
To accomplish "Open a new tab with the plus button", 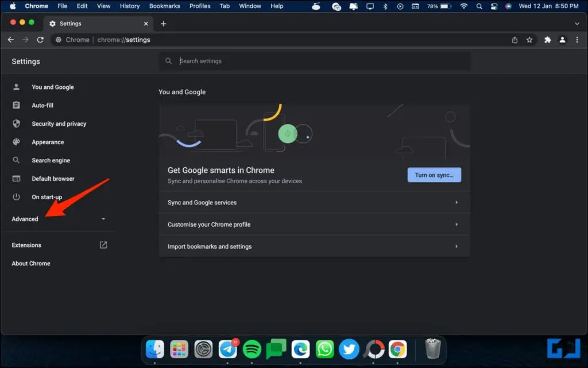I will [x=163, y=24].
